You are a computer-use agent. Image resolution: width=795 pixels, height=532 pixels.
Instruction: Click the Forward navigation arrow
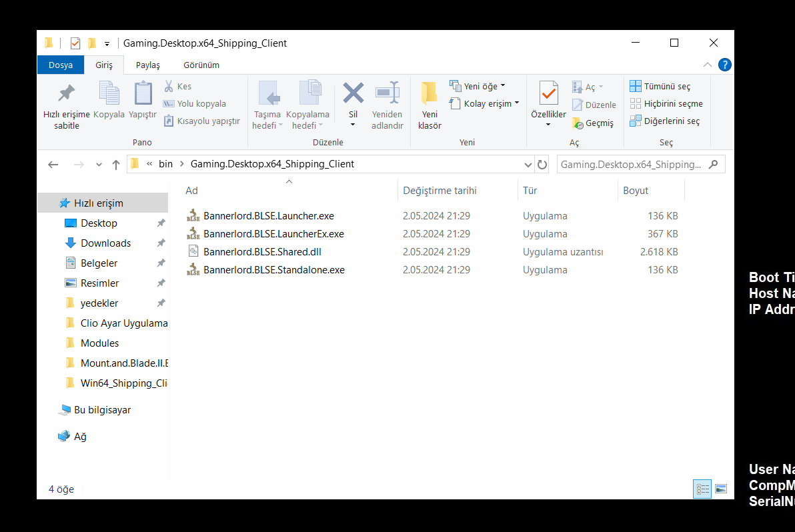(x=79, y=164)
